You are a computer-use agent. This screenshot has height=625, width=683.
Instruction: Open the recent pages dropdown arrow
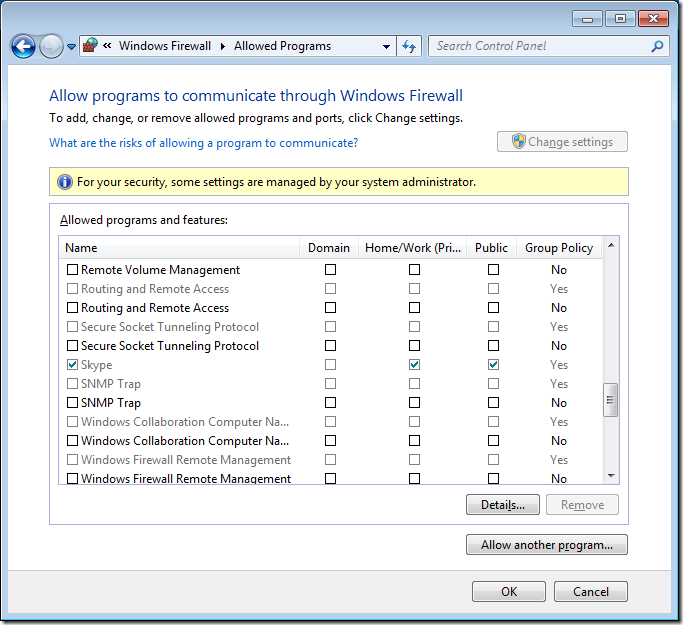pos(71,47)
